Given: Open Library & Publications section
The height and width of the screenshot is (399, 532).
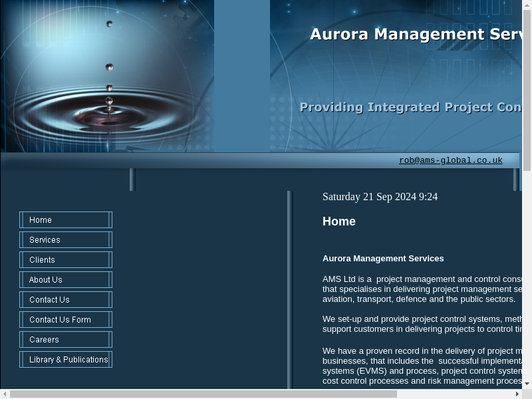Looking at the screenshot, I should pyautogui.click(x=66, y=360).
